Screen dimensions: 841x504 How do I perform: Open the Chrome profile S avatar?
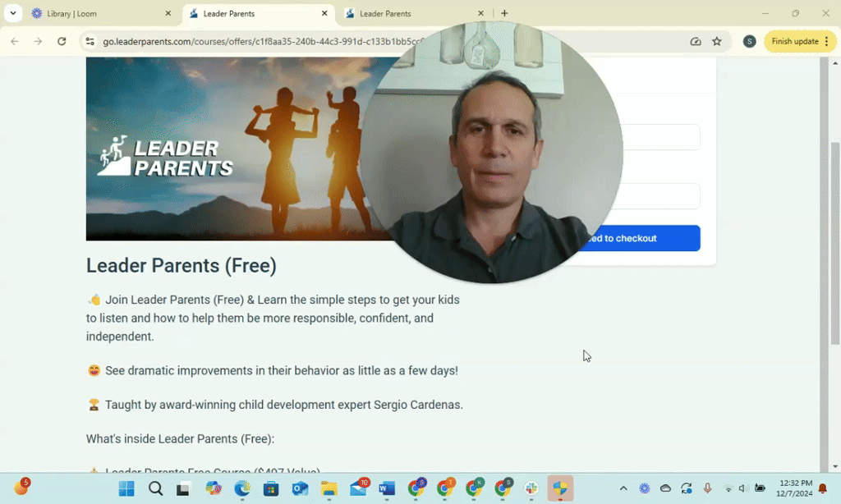coord(749,41)
